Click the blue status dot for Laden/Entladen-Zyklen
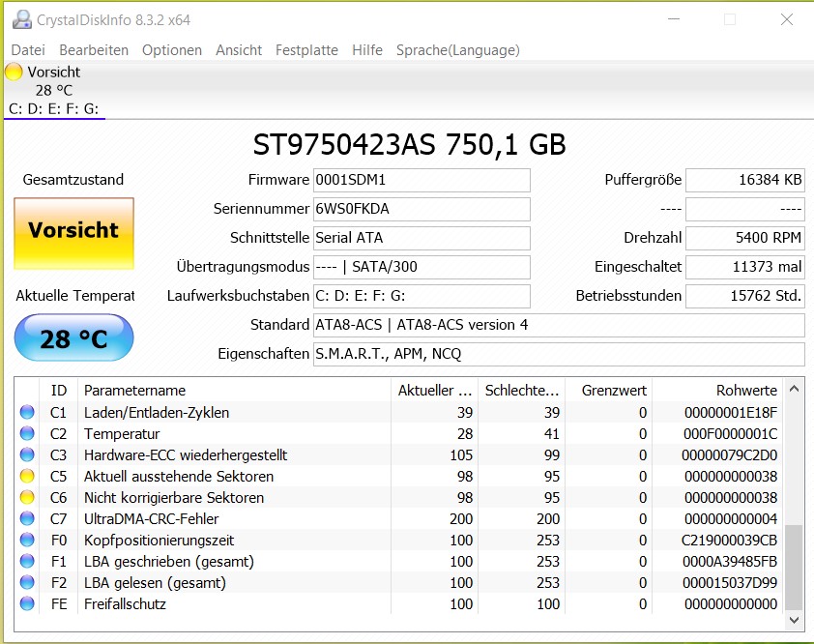814x644 pixels. 27,412
